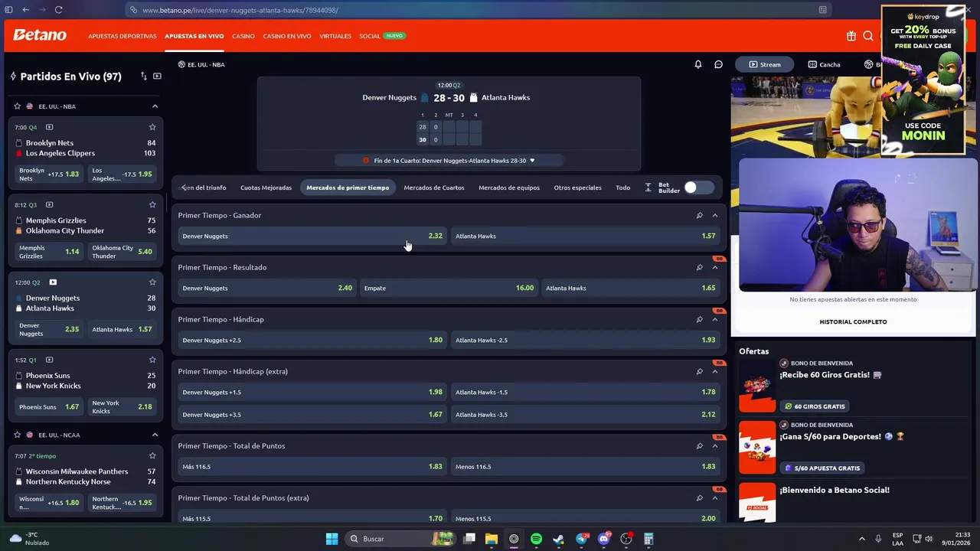
Task: Switch to the Todo markets tab
Action: pos(623,187)
